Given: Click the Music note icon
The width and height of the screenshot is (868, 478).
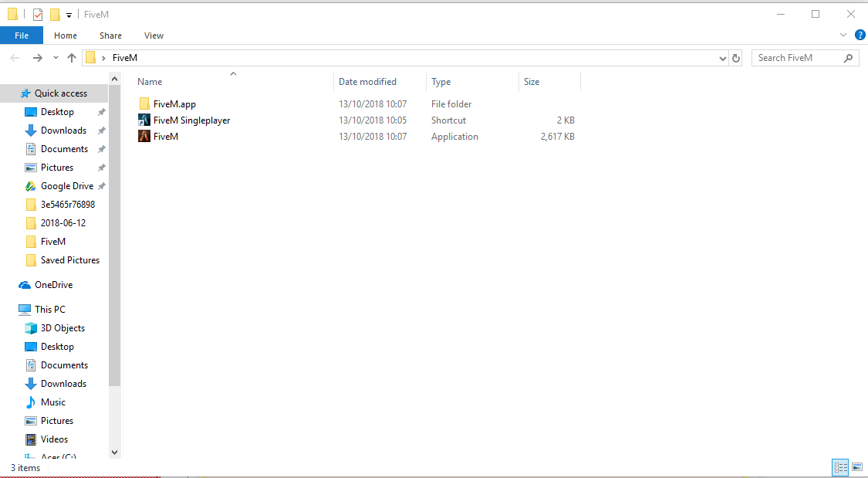Looking at the screenshot, I should coord(31,402).
